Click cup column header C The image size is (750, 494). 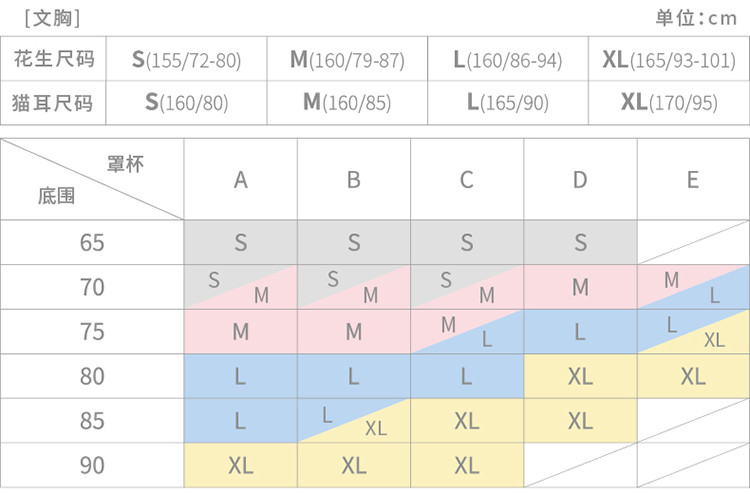pos(467,180)
